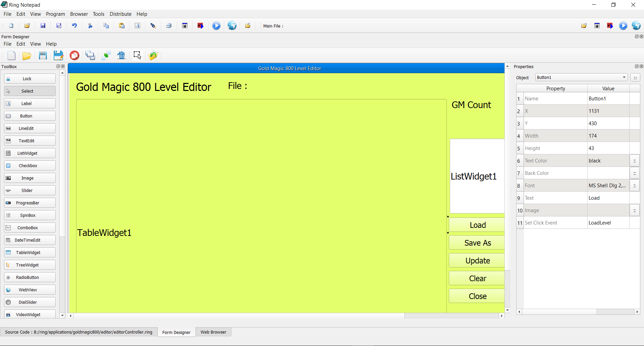Open the Program menu
Image resolution: width=644 pixels, height=346 pixels.
[55, 14]
